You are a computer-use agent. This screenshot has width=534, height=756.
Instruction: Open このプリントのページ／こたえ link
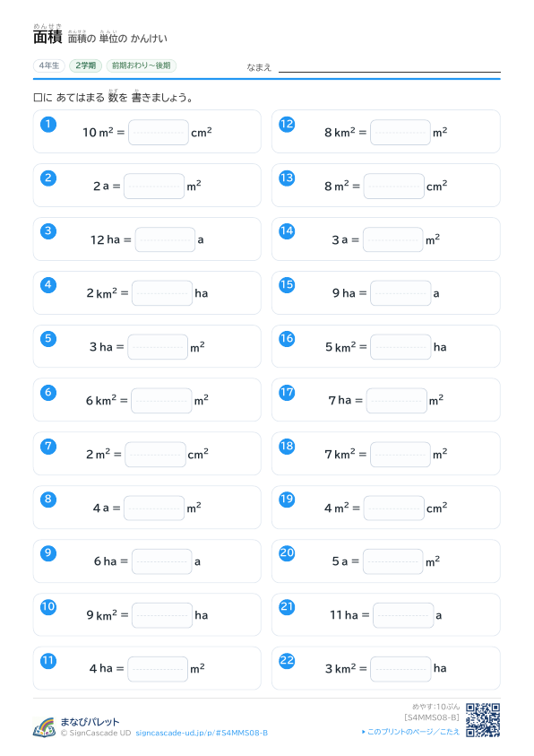[410, 732]
